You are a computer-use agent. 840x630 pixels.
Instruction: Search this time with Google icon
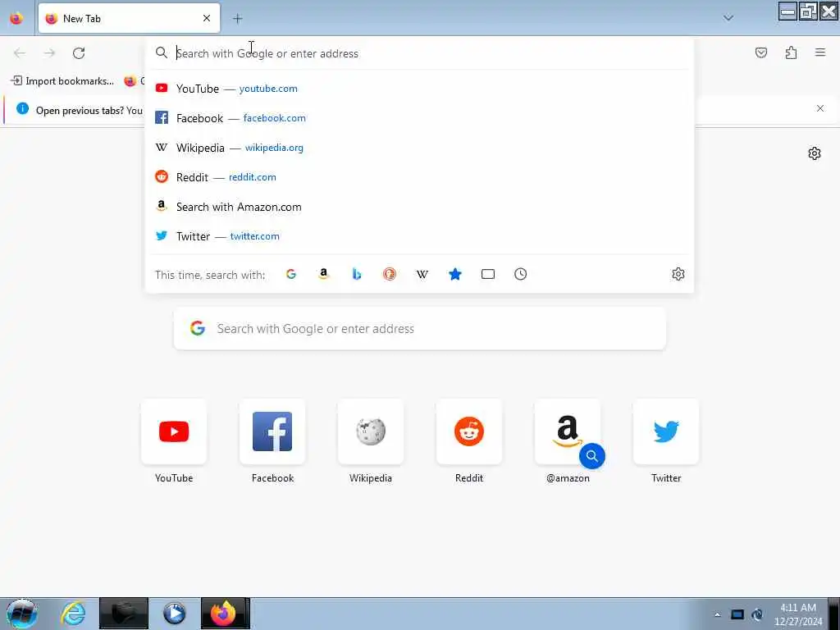pyautogui.click(x=291, y=274)
